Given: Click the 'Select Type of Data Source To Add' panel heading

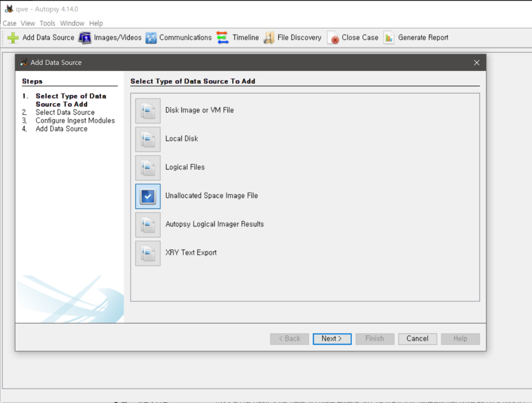Looking at the screenshot, I should pyautogui.click(x=193, y=81).
